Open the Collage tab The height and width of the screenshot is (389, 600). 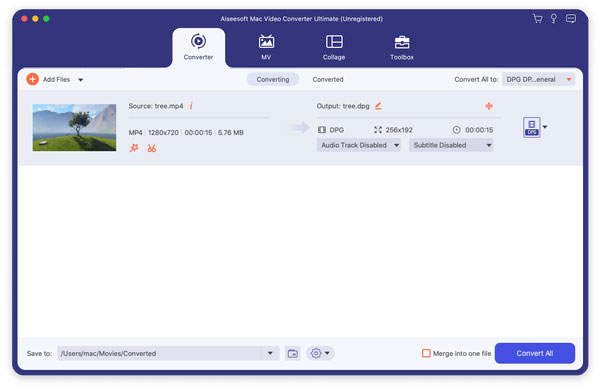click(334, 47)
